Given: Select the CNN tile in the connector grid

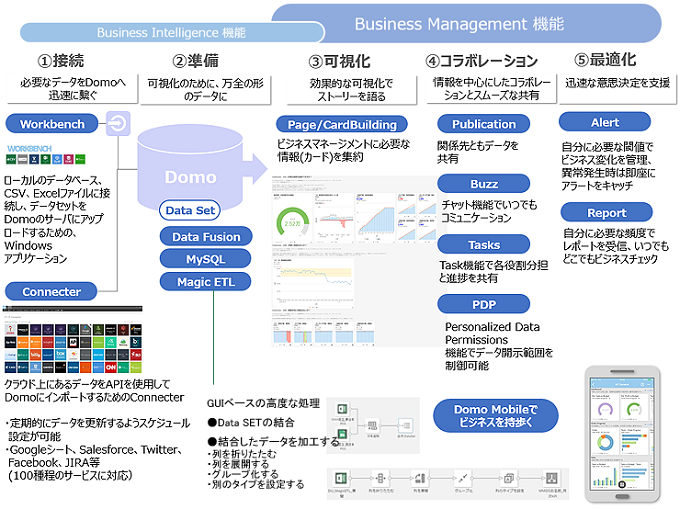Looking at the screenshot, I should click(111, 367).
